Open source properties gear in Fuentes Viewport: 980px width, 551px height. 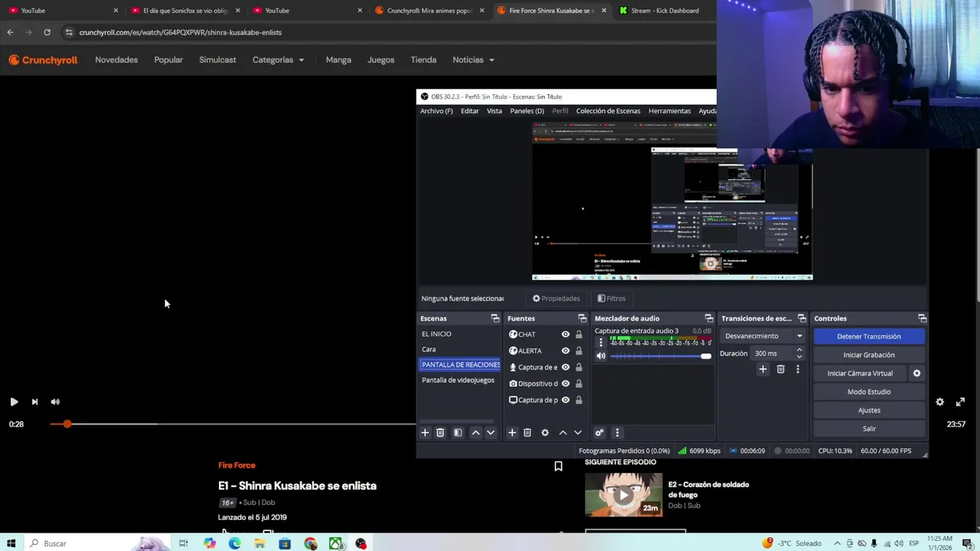pyautogui.click(x=545, y=433)
